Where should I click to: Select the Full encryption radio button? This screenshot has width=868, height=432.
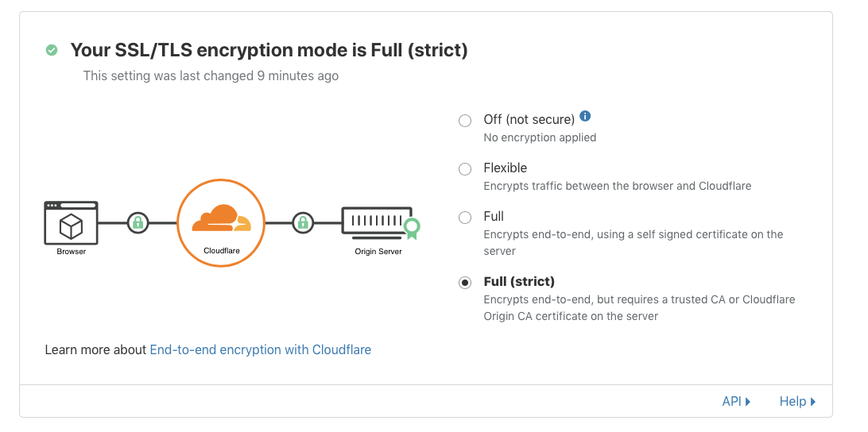point(465,218)
